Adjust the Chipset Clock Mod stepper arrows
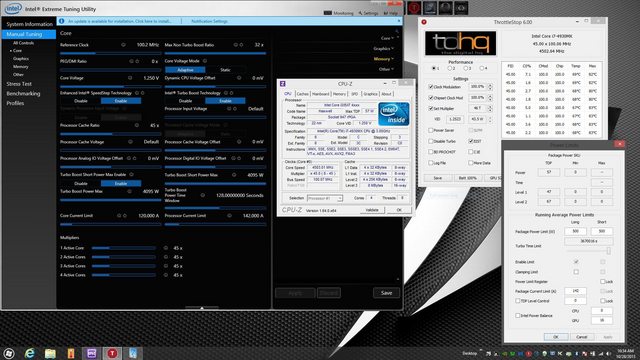Image resolution: width=640 pixels, height=360 pixels. pyautogui.click(x=490, y=98)
